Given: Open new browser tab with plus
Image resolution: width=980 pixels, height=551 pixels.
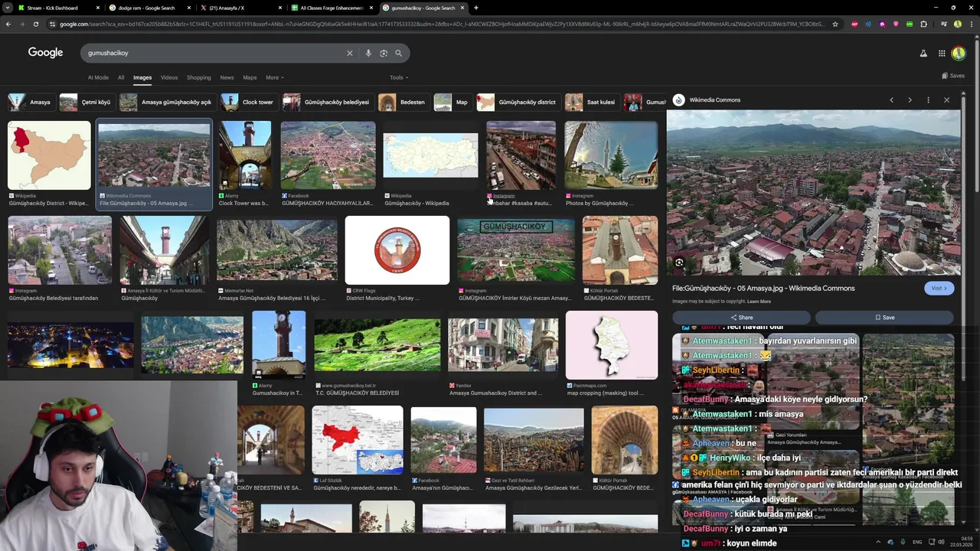Looking at the screenshot, I should [x=476, y=8].
